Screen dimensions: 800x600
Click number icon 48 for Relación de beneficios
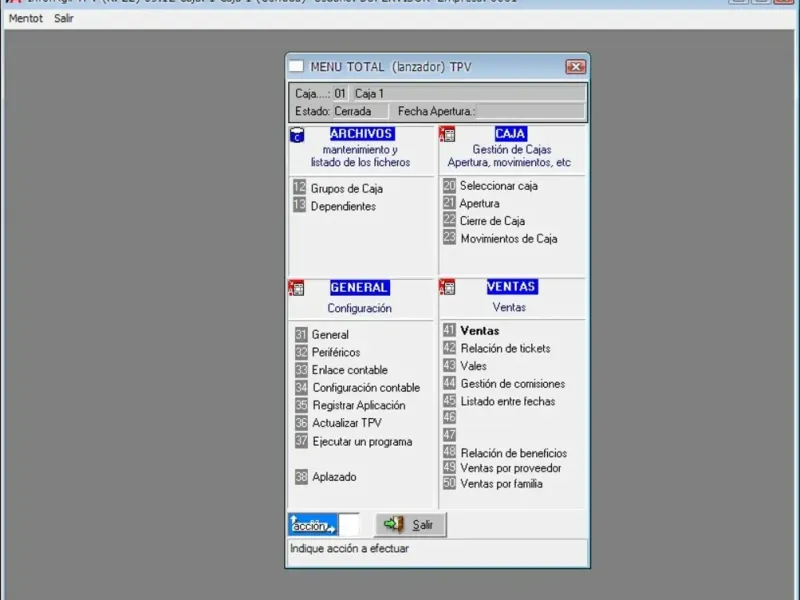point(449,452)
